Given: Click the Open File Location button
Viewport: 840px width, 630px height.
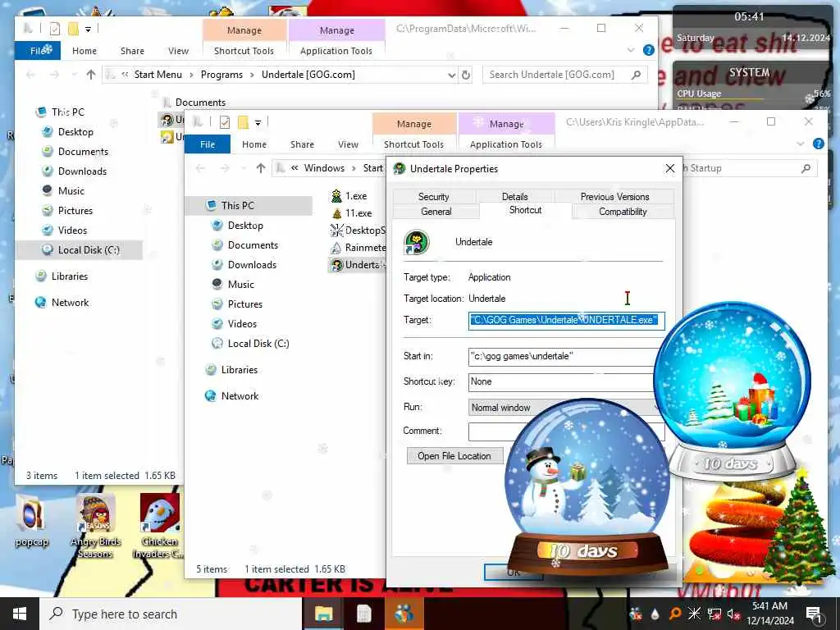Looking at the screenshot, I should [454, 456].
